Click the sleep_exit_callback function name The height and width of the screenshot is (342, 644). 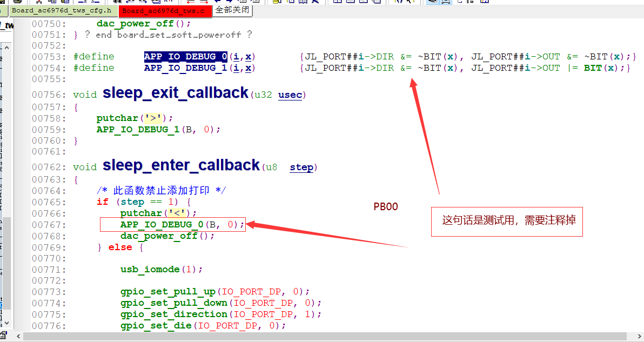tap(176, 93)
